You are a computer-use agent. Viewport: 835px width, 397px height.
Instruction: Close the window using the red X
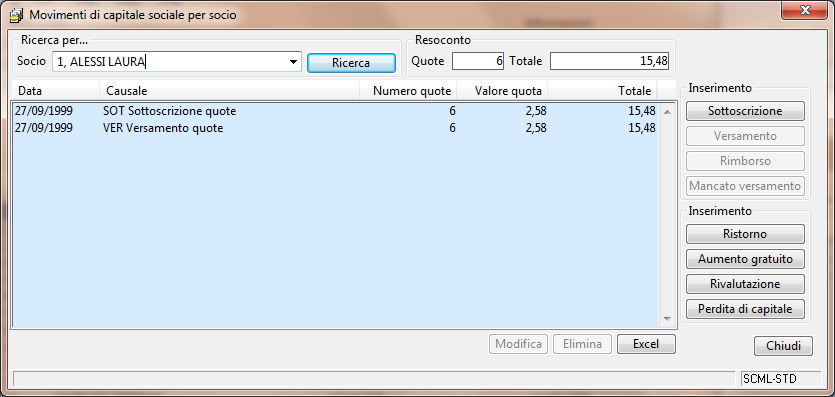pos(805,10)
